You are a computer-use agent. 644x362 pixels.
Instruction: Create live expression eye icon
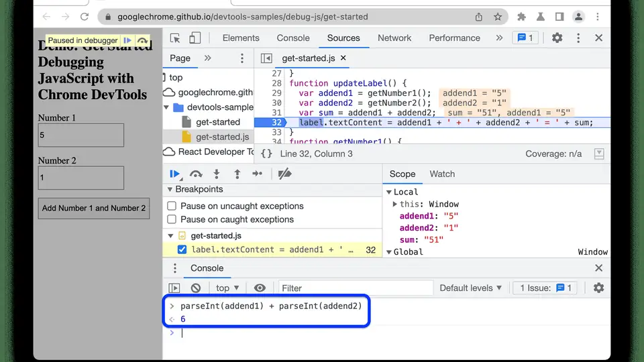pyautogui.click(x=260, y=288)
